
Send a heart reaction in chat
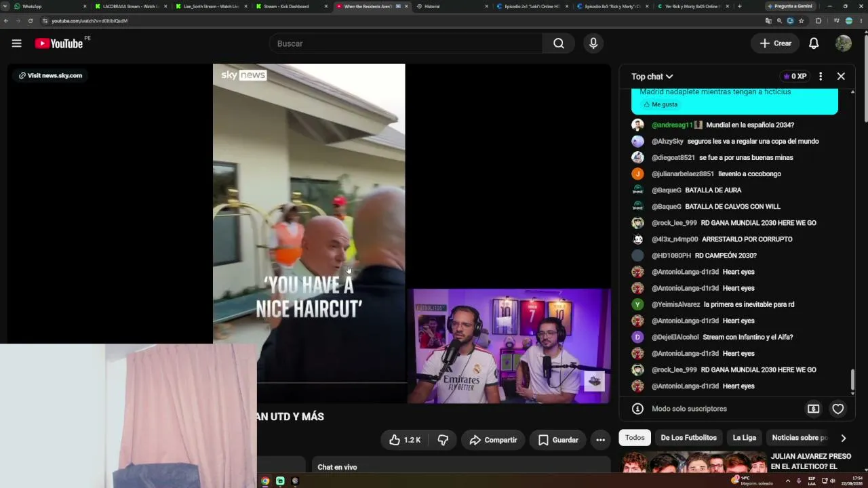[x=838, y=409]
